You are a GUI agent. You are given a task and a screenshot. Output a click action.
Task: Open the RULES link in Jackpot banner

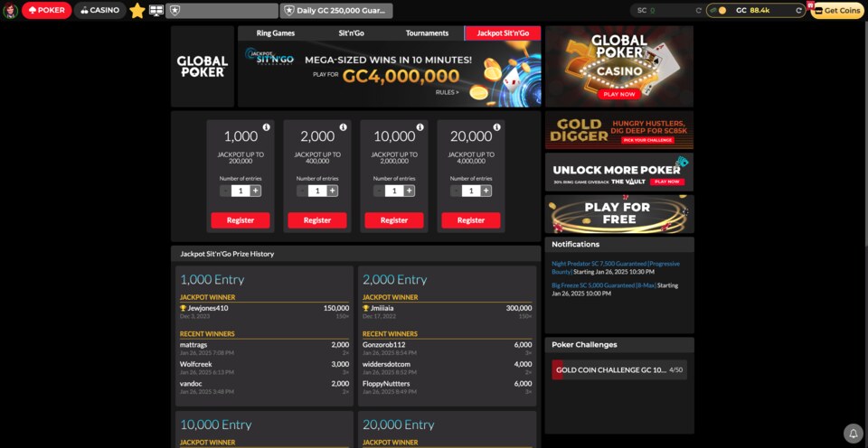[x=448, y=92]
